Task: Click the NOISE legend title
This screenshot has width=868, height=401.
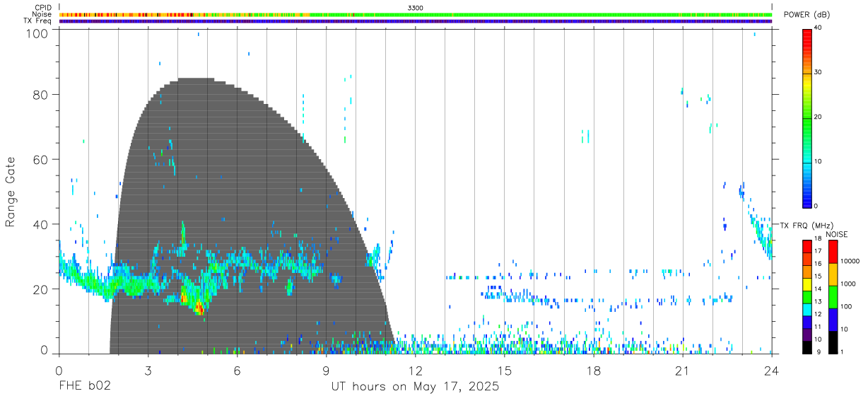Action: point(837,234)
